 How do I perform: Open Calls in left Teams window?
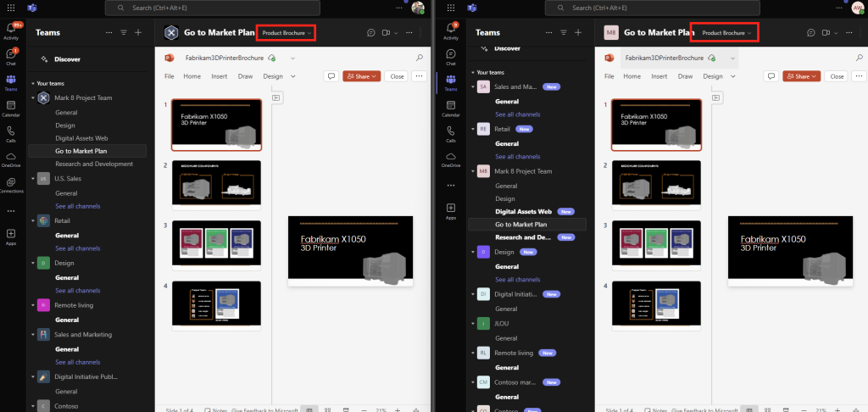tap(11, 134)
